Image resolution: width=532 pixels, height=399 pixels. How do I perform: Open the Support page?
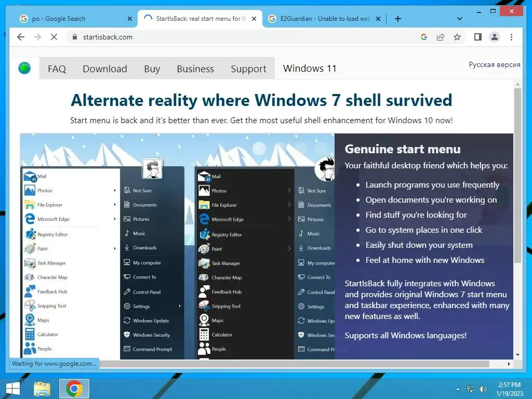(x=248, y=69)
